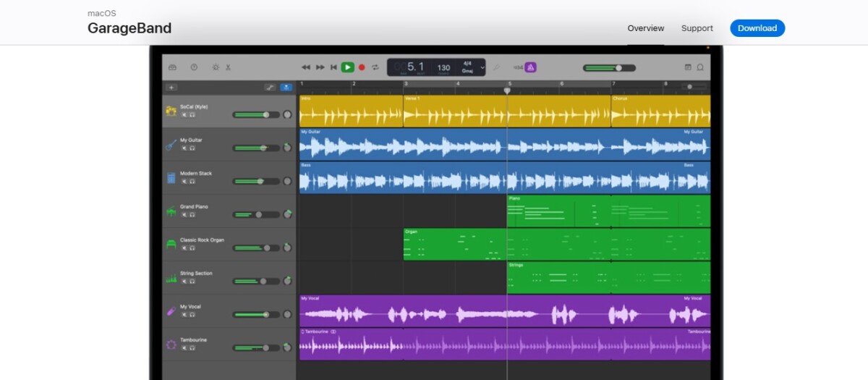Select the yellow Intro drummer region
The image size is (868, 380).
[x=351, y=111]
